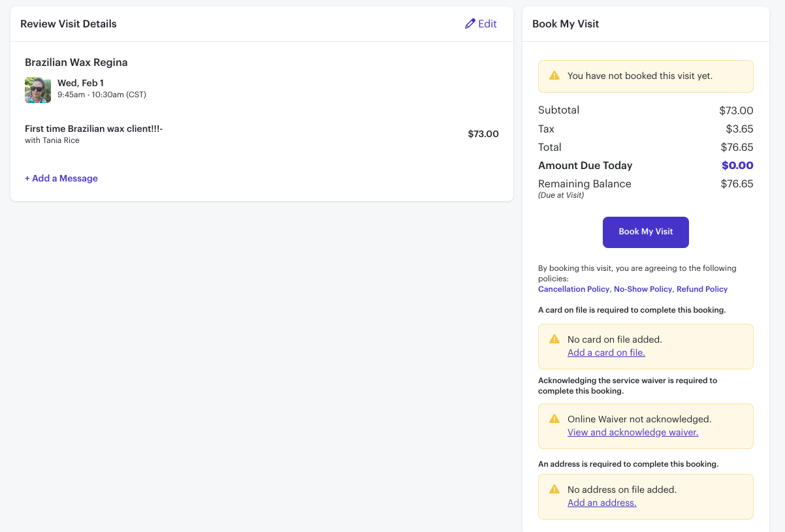Screen dimensions: 785x532
Task: Click Add a card on file link
Action: point(606,352)
